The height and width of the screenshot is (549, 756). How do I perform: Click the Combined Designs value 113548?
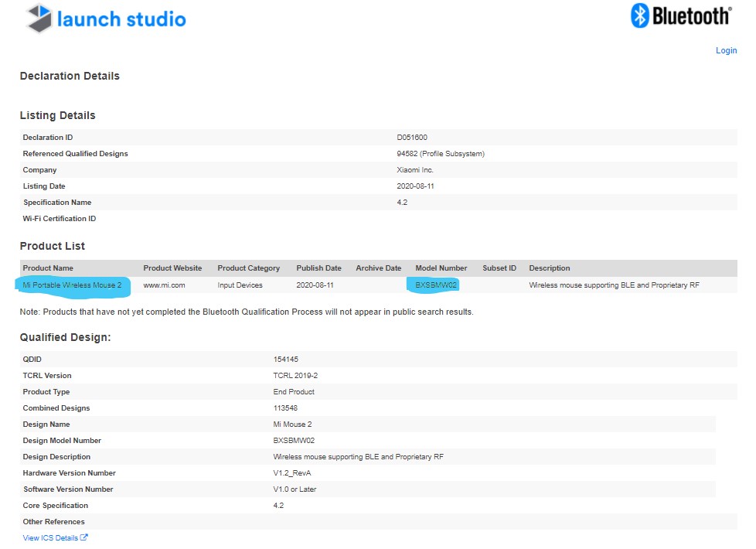pyautogui.click(x=285, y=408)
